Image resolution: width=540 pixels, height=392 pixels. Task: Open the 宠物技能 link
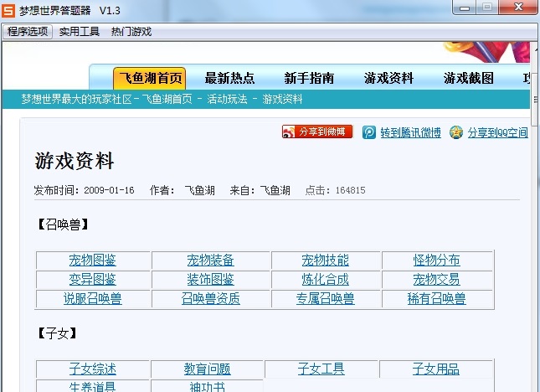pyautogui.click(x=326, y=260)
